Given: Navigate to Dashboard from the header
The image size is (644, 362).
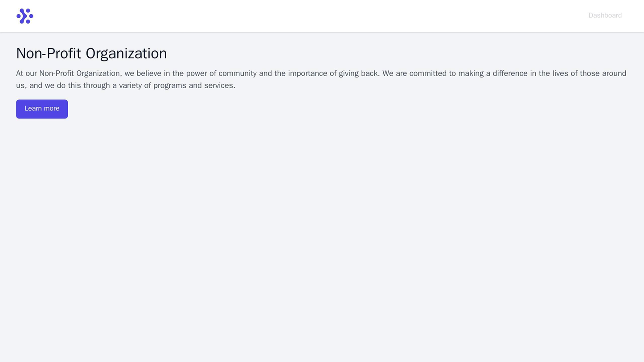Looking at the screenshot, I should [605, 16].
